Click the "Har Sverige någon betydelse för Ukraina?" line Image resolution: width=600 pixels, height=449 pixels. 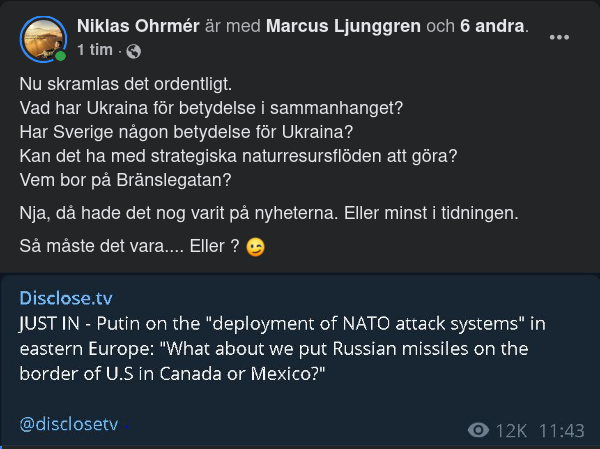(x=174, y=132)
